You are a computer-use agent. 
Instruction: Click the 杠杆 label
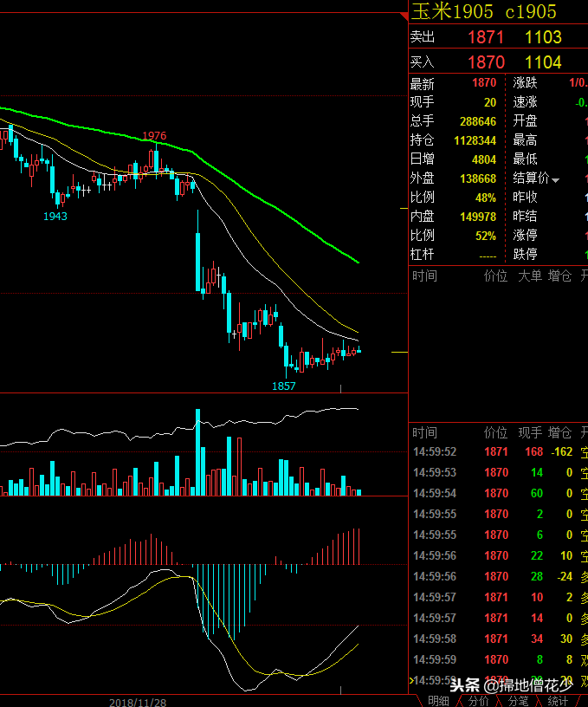point(423,255)
